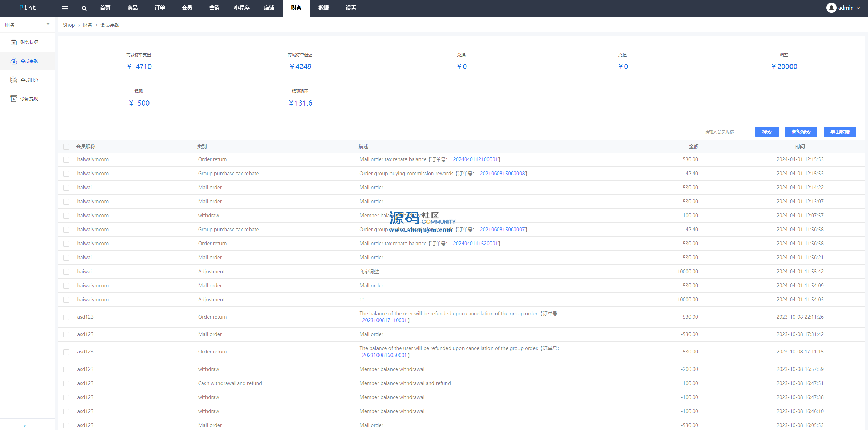
Task: Expand the admin account dropdown arrow
Action: coord(858,8)
